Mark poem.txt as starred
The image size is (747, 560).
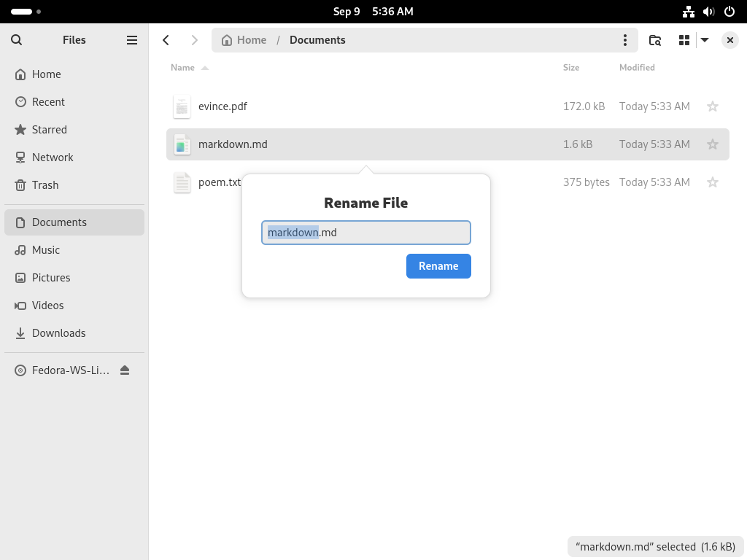coord(712,182)
